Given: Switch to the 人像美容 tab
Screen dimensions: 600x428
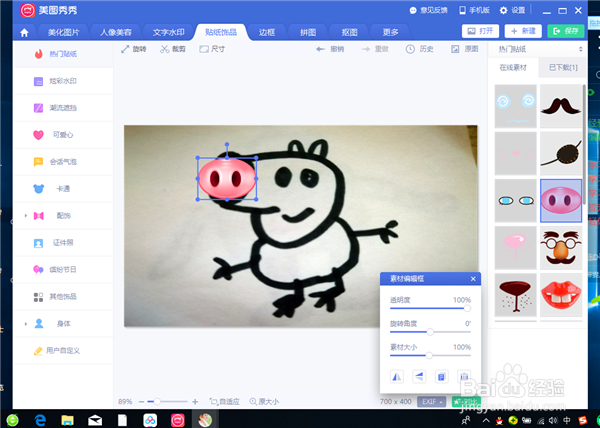Looking at the screenshot, I should tap(116, 33).
